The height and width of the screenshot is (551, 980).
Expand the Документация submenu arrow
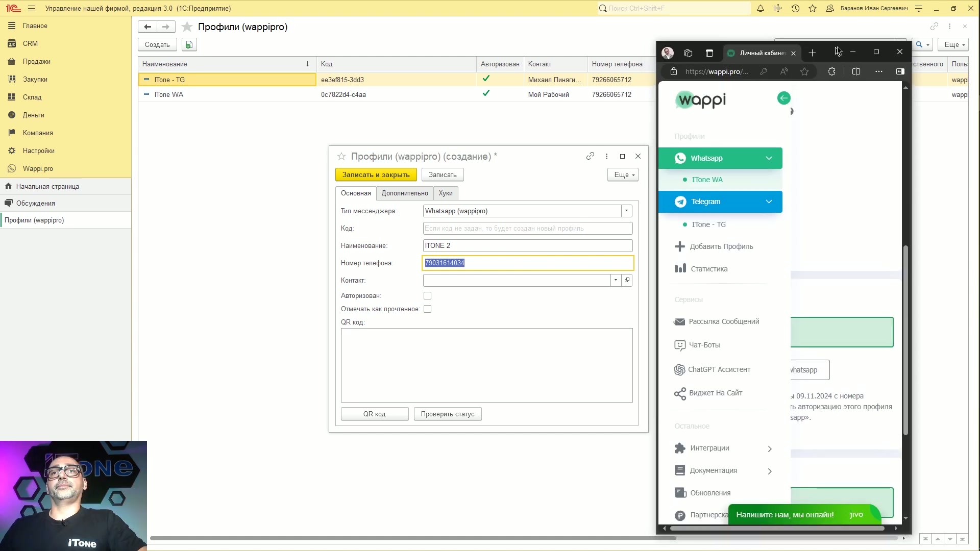770,471
